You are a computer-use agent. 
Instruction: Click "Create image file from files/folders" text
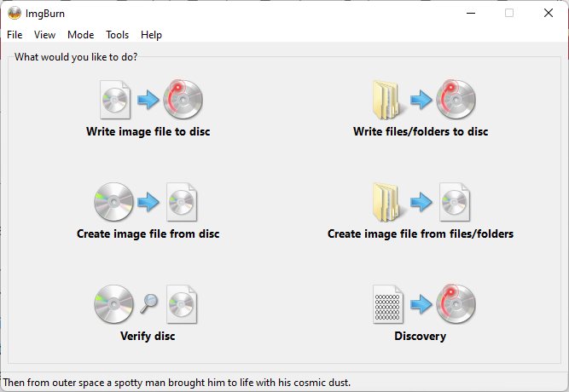point(421,233)
